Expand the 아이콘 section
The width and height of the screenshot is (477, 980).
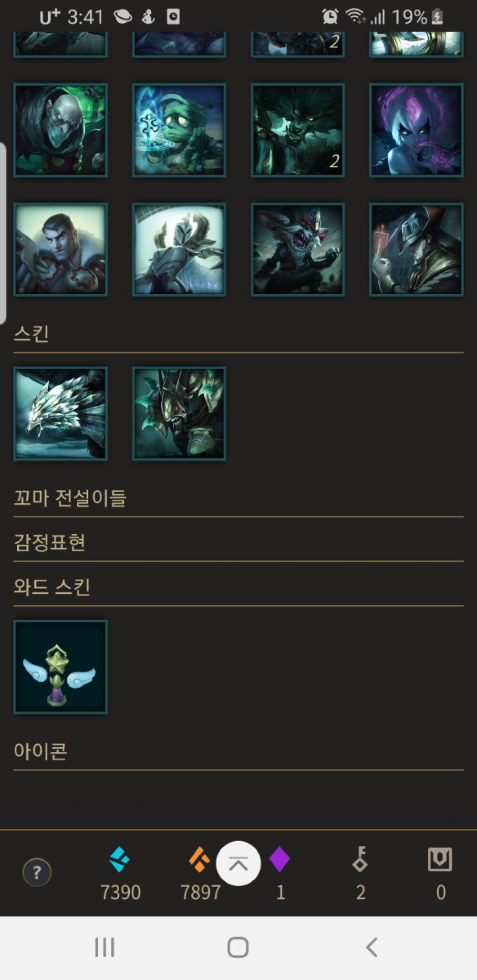238,752
